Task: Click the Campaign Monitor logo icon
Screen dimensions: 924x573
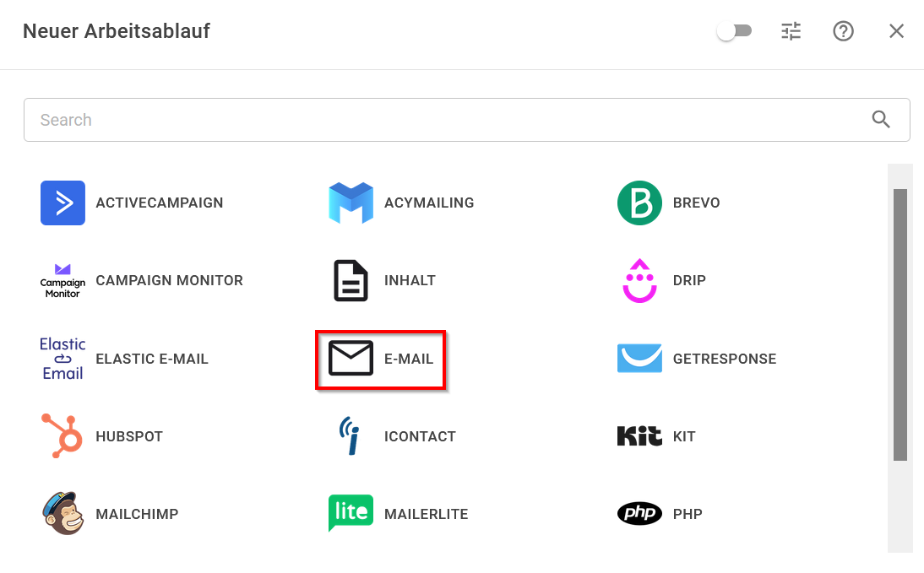Action: pyautogui.click(x=63, y=280)
